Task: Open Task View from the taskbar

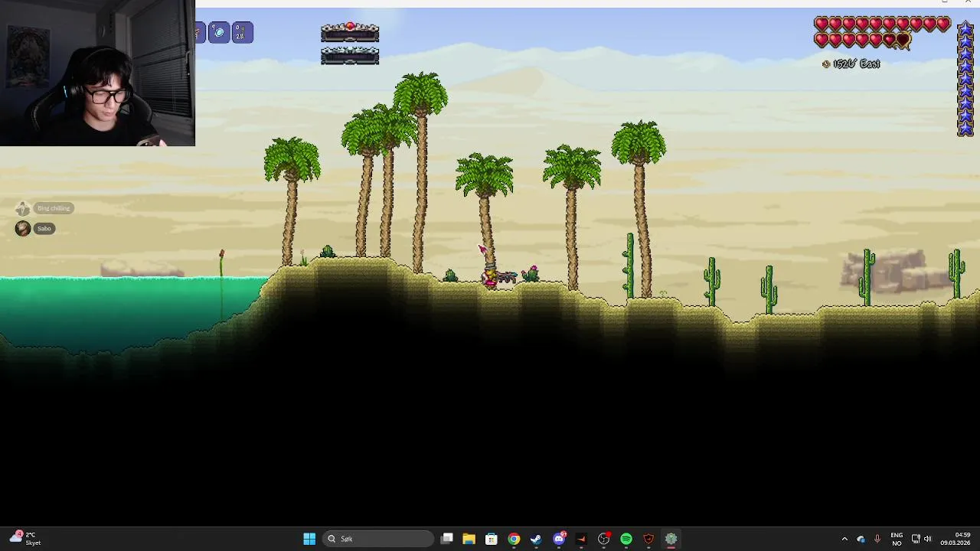Action: (x=447, y=539)
